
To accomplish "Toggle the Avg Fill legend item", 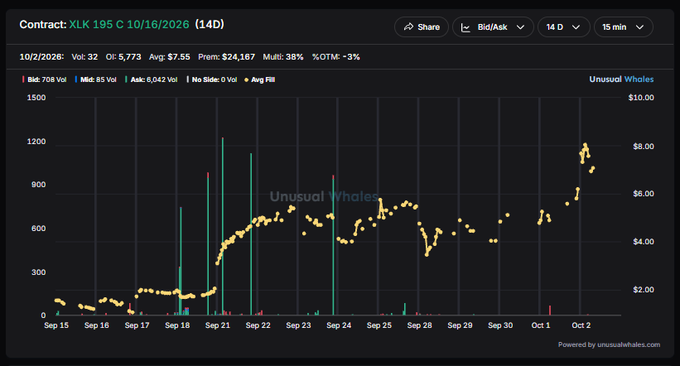I will click(x=259, y=80).
